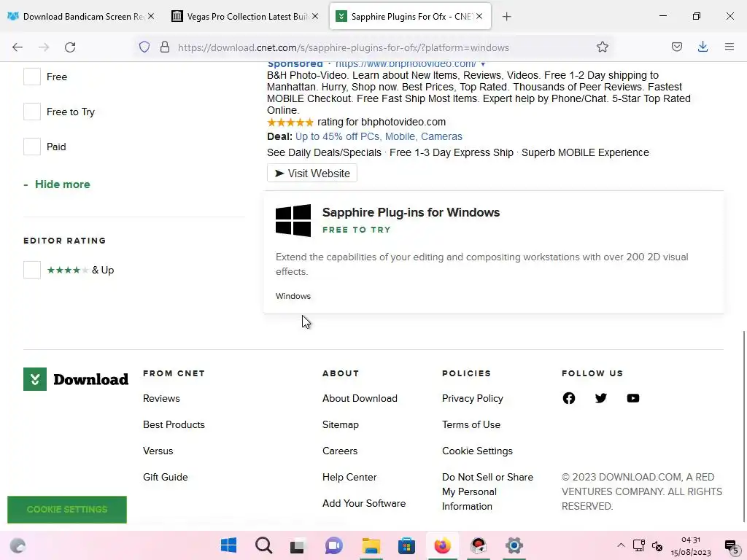View site info via padlock icon

tap(165, 47)
